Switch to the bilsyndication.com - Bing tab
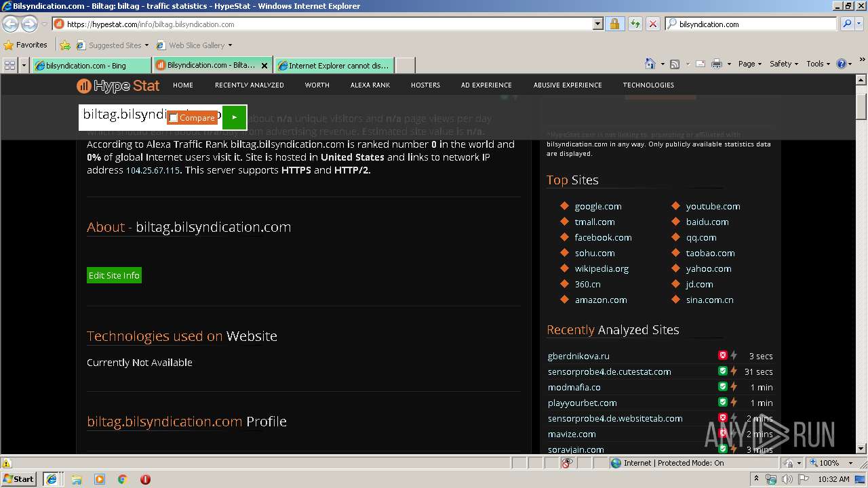Image resolution: width=868 pixels, height=488 pixels. pyautogui.click(x=91, y=66)
